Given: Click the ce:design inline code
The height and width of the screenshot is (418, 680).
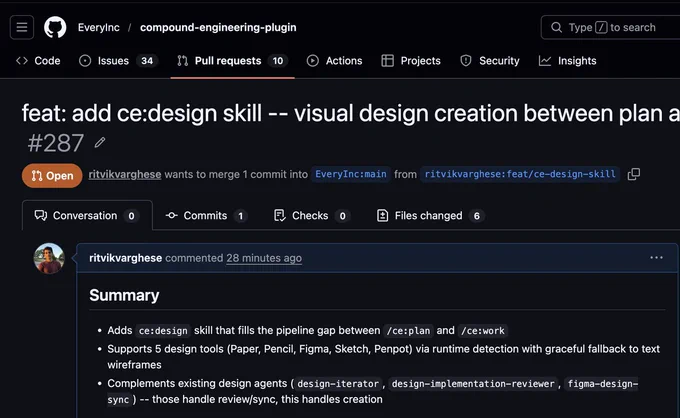Looking at the screenshot, I should tap(163, 331).
